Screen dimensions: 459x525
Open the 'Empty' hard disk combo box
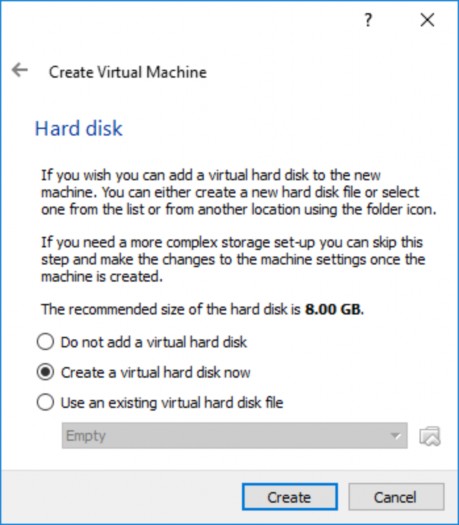coord(234,436)
